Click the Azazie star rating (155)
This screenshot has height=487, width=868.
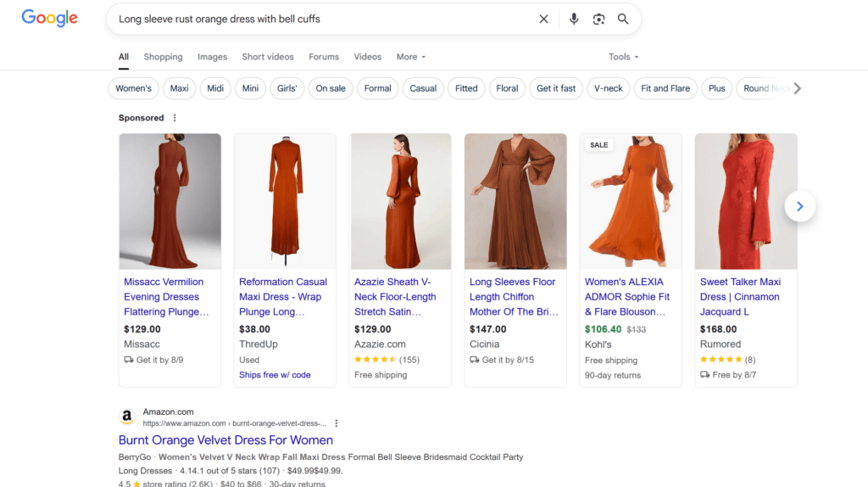coord(387,360)
